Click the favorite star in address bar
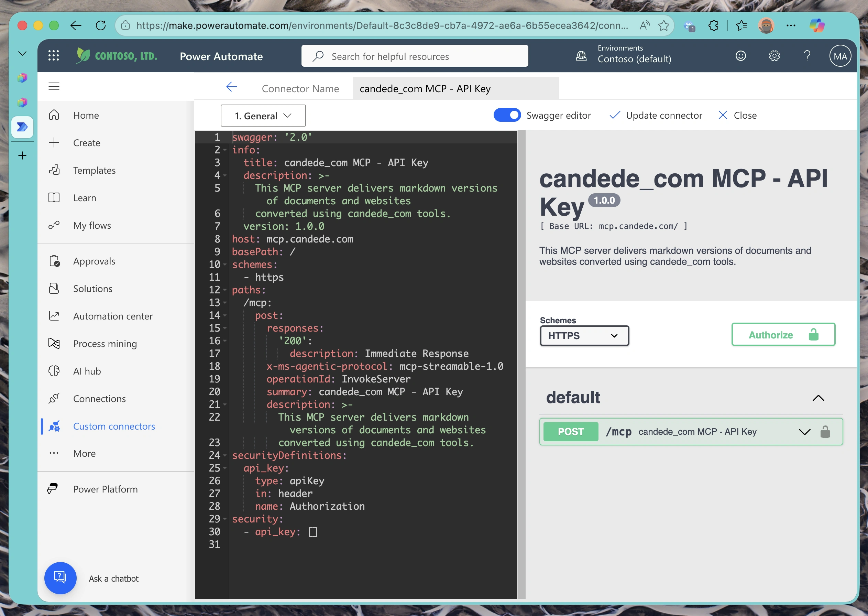 [x=663, y=25]
